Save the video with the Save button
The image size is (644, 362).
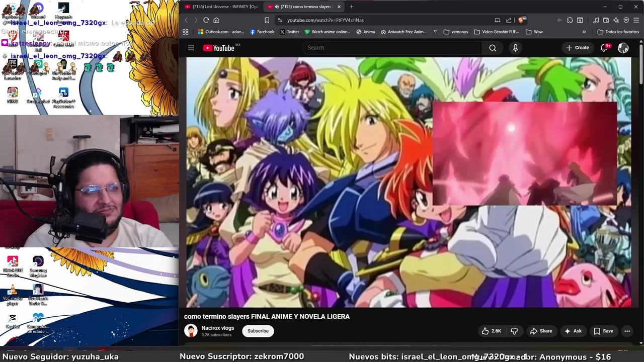coord(603,331)
